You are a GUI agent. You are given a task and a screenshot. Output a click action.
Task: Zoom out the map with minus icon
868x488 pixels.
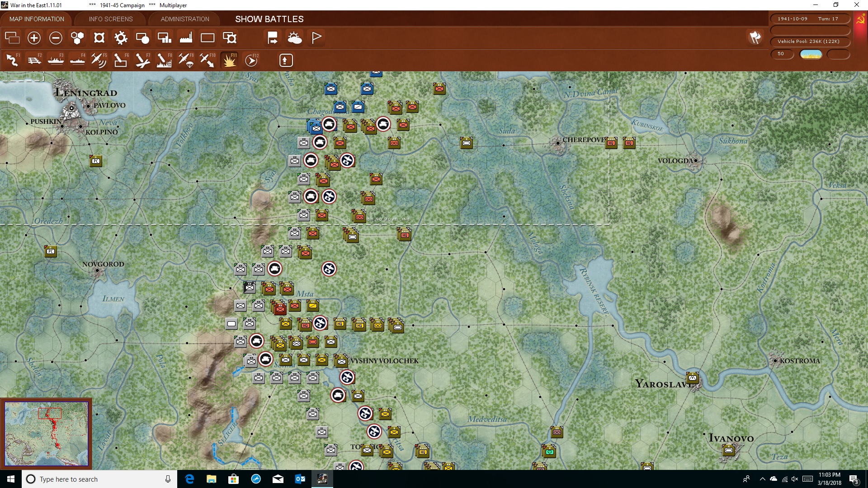tap(56, 38)
